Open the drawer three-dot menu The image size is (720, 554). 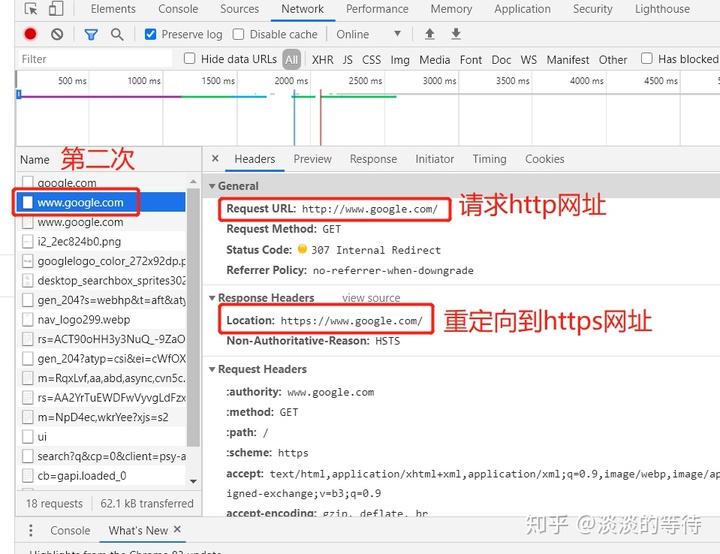coord(31,530)
